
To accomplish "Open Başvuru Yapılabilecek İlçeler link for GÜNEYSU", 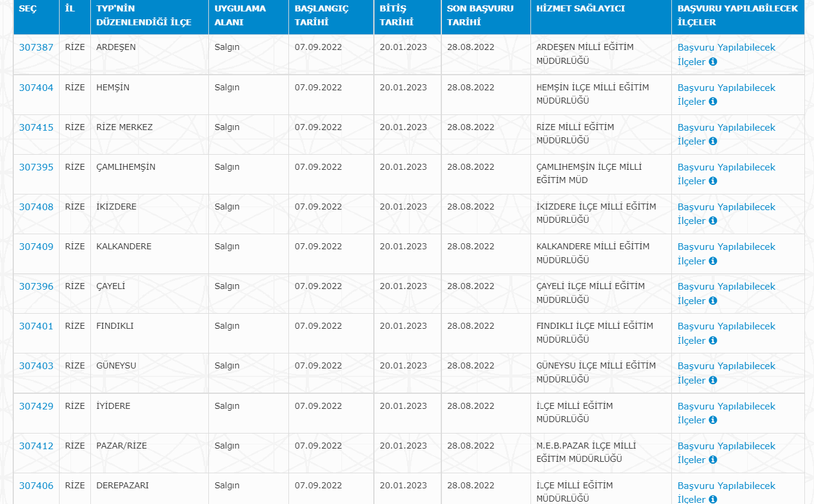I will click(x=726, y=366).
